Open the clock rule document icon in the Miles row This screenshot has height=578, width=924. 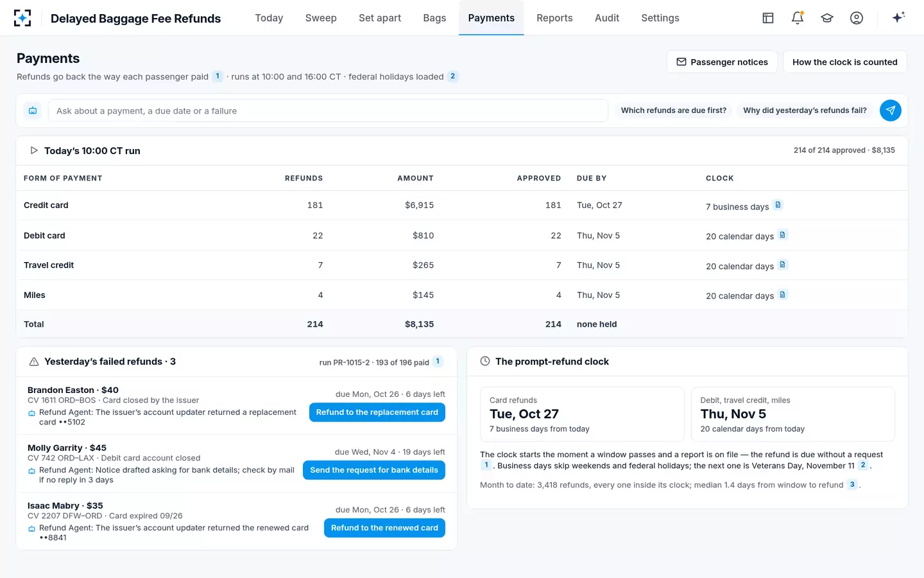click(783, 295)
